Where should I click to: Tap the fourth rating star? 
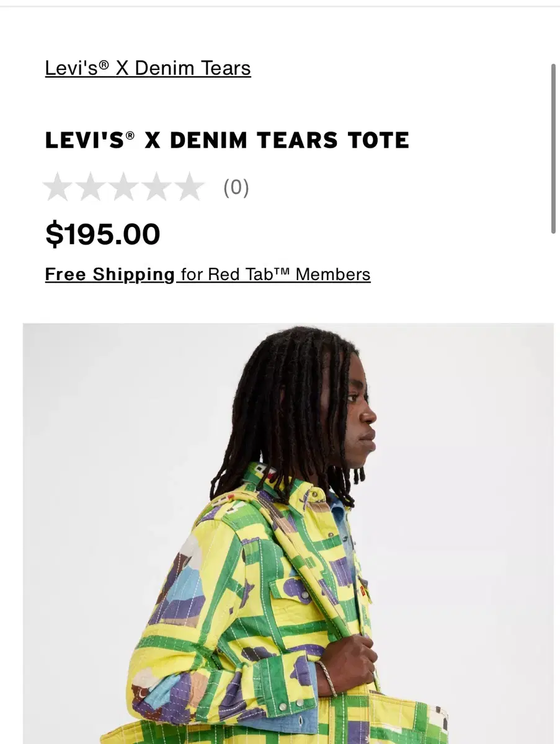[157, 187]
